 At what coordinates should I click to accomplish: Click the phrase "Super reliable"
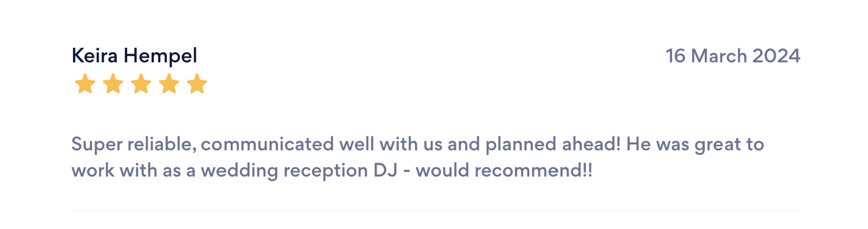coord(133,144)
